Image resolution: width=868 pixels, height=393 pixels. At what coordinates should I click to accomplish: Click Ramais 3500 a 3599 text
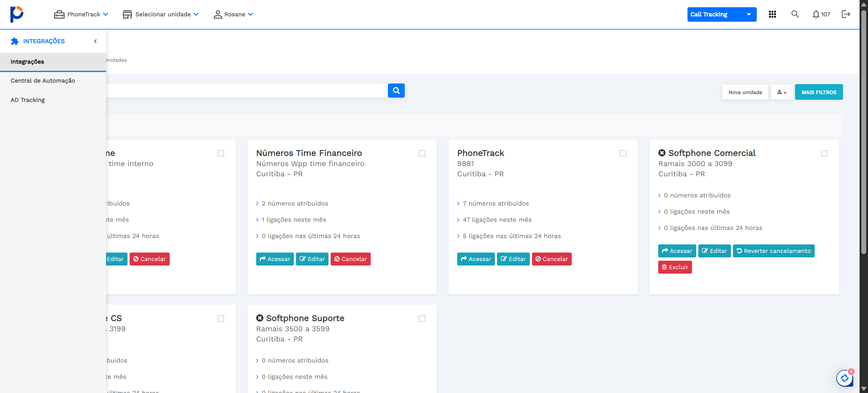click(x=292, y=329)
